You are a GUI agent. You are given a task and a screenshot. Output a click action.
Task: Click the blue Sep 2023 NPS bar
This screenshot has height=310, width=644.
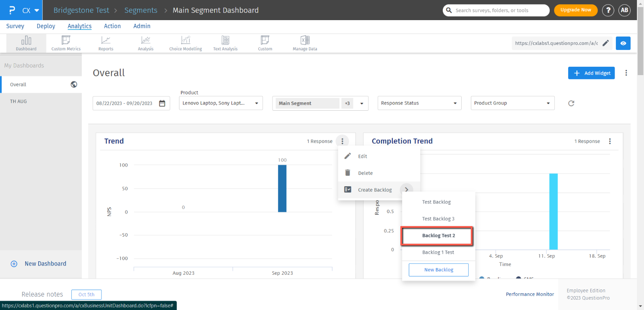tap(282, 189)
